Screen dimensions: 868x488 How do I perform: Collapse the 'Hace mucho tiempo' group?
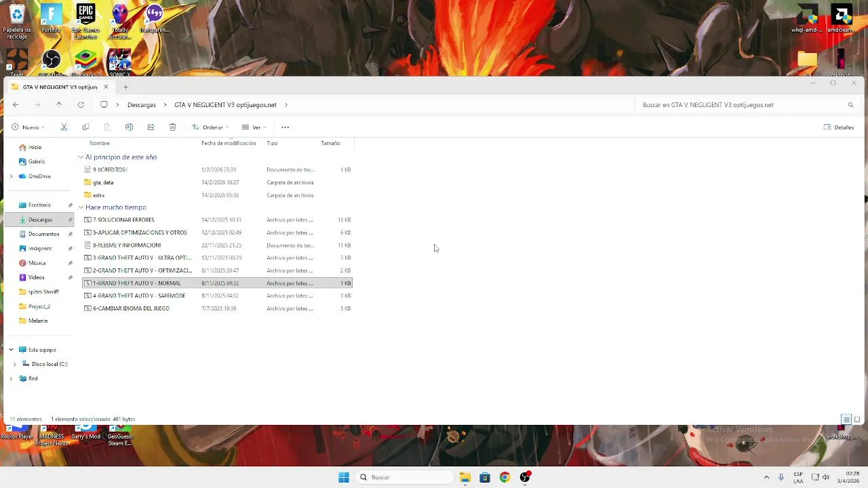point(81,207)
